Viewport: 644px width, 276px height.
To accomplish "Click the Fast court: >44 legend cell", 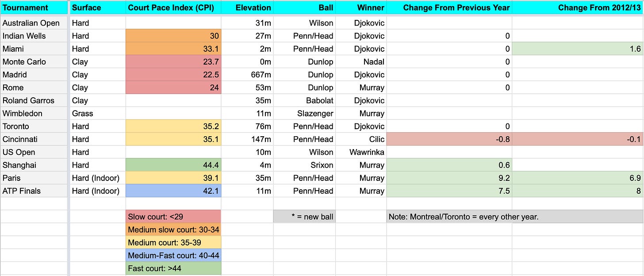I will click(173, 268).
